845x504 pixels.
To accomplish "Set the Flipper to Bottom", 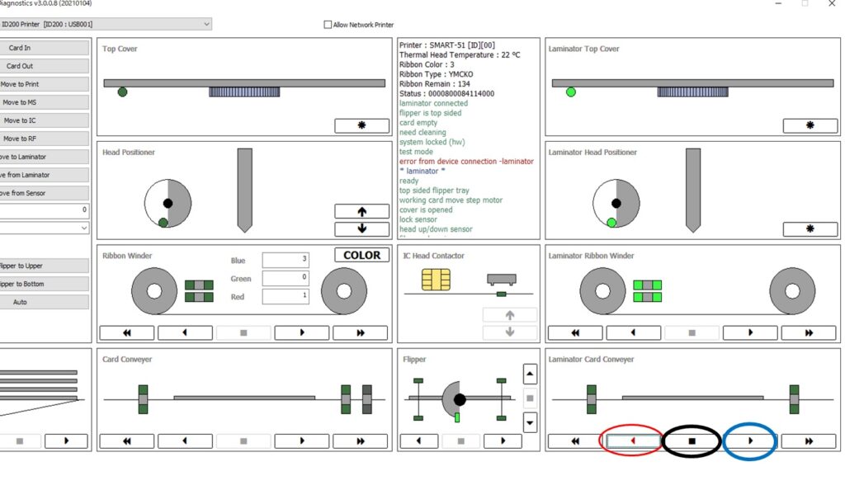I will (x=45, y=284).
